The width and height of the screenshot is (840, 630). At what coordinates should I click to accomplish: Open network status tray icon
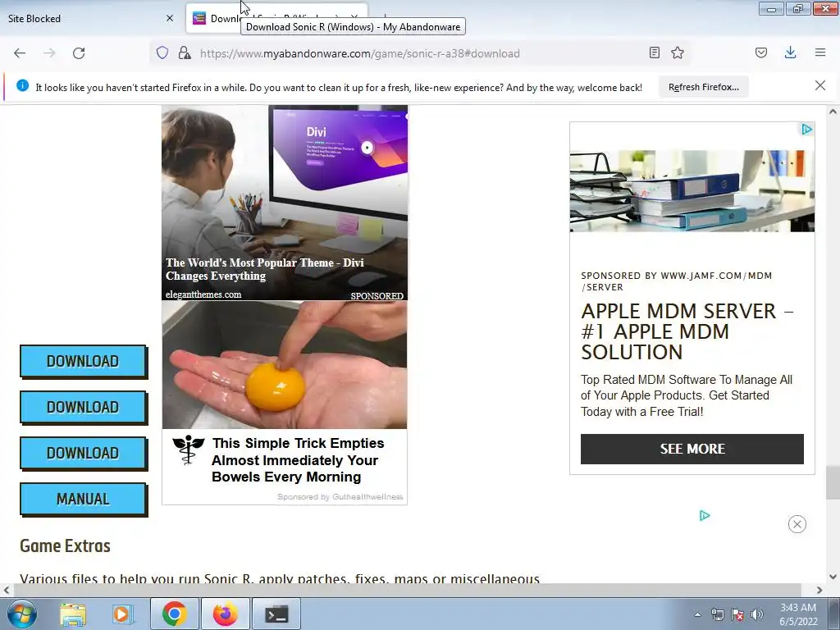point(717,614)
